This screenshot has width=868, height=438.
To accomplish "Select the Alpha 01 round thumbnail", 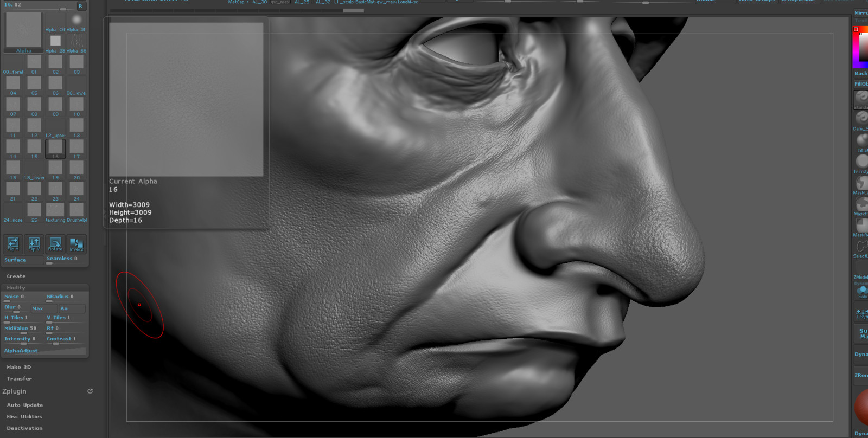I will coord(76,23).
